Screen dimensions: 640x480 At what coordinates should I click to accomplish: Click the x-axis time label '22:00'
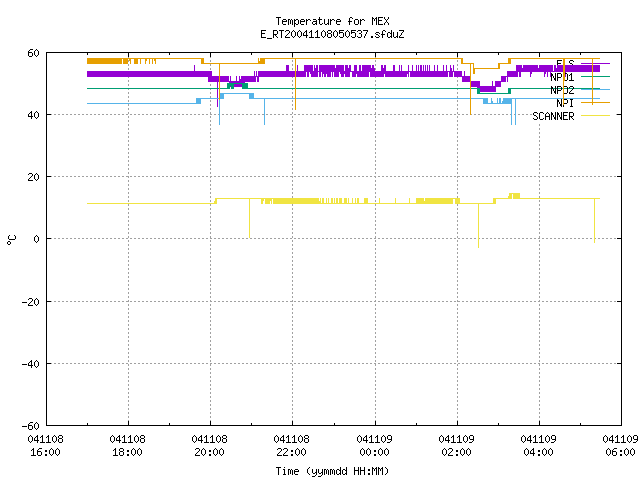point(291,453)
